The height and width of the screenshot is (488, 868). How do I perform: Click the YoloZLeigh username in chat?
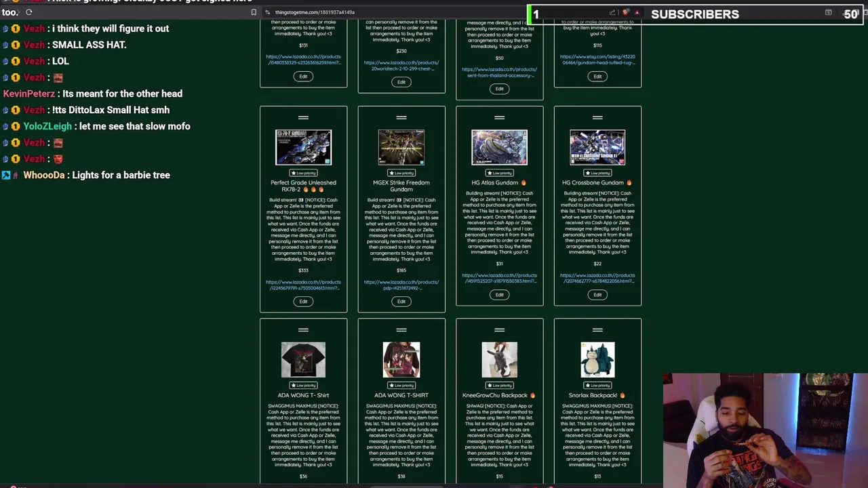tap(47, 126)
